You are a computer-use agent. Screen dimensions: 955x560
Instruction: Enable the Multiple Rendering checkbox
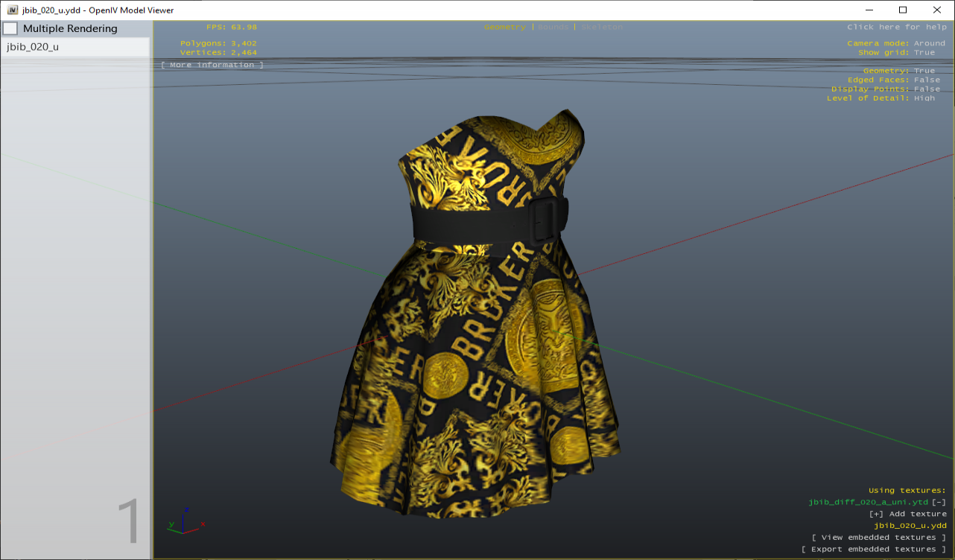point(10,28)
